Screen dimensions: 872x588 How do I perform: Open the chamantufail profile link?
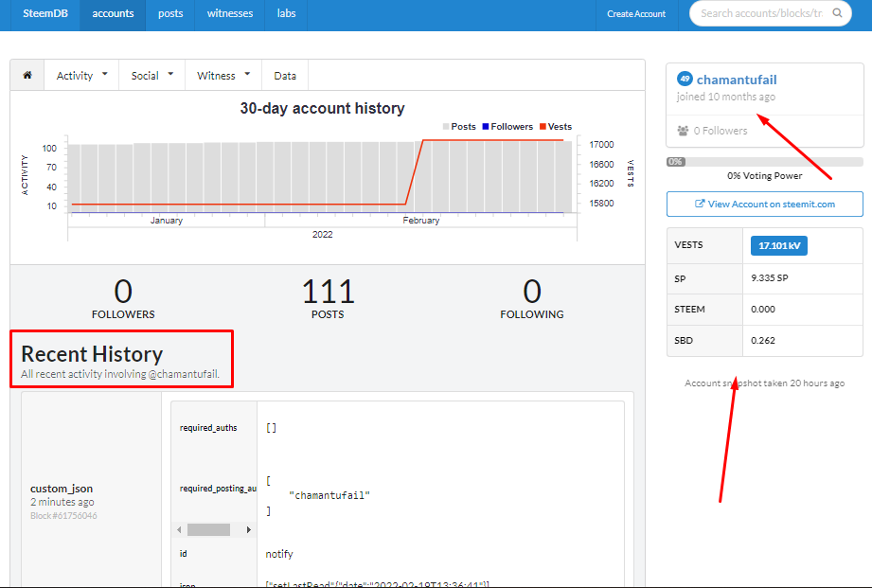[x=737, y=80]
